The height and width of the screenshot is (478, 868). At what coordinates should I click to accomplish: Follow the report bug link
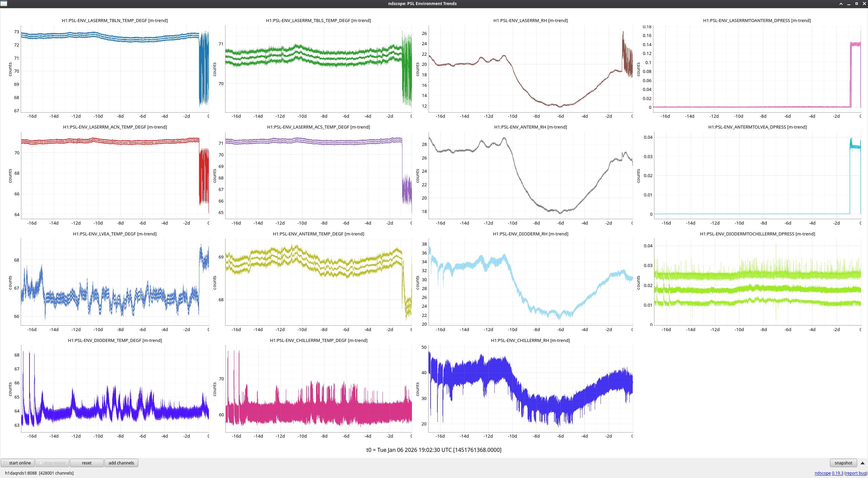[856, 473]
